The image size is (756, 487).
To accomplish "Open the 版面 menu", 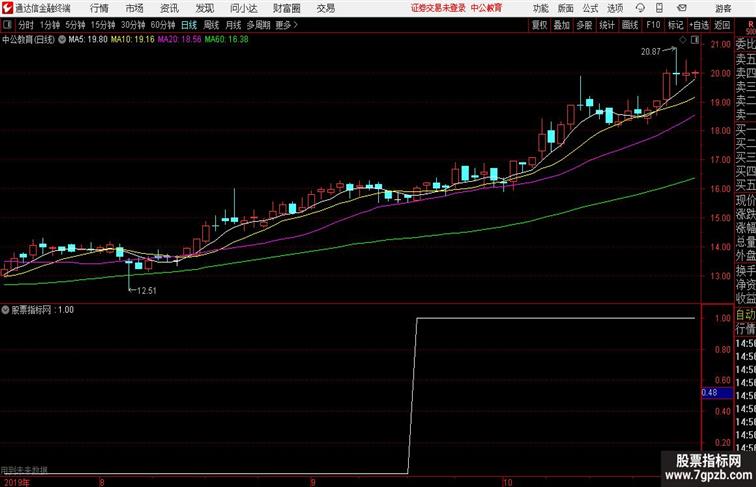I will pos(566,8).
